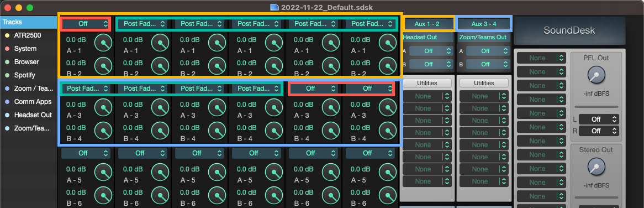Select the Browser track

point(28,62)
